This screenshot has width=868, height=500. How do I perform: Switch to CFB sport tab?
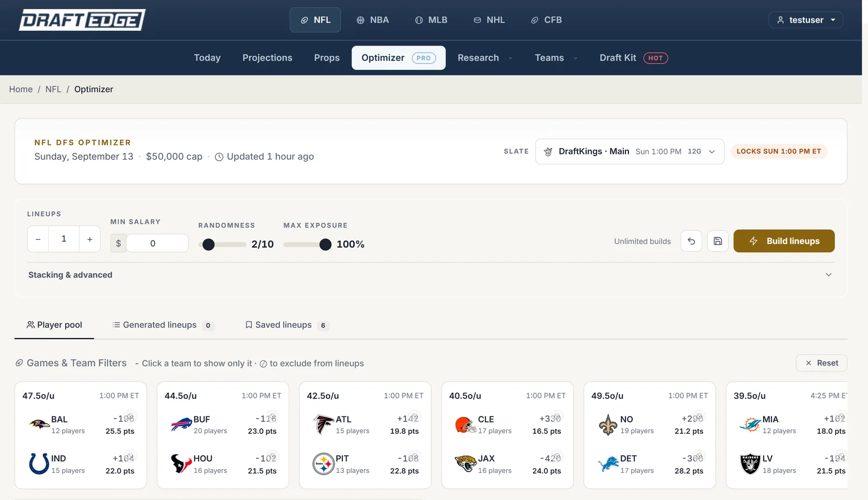point(546,20)
